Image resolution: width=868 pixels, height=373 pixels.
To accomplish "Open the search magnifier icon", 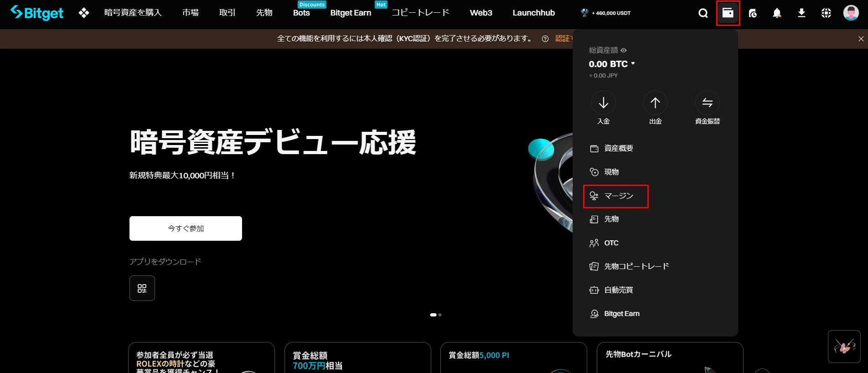I will click(703, 13).
